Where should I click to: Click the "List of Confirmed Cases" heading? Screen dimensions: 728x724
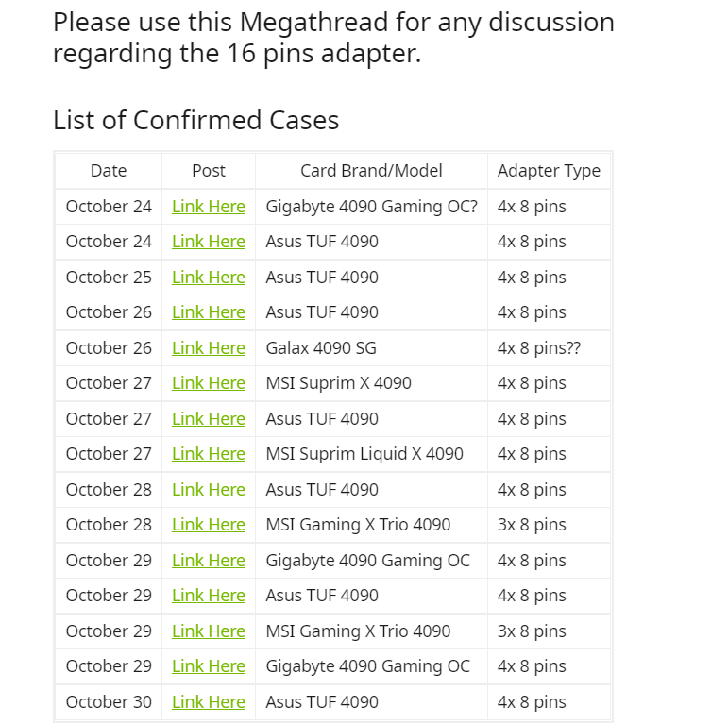pos(195,121)
